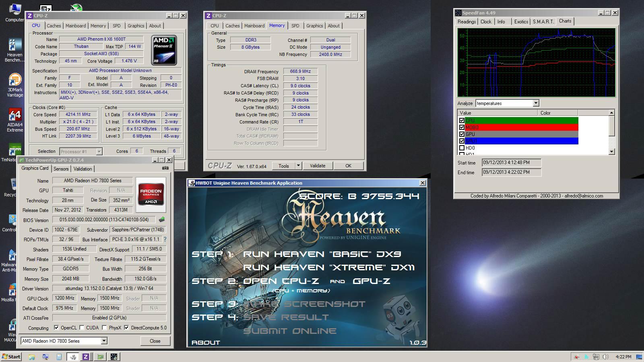Click the Start time field in SpeedFan
Screen dimensions: 644x362
tap(511, 162)
